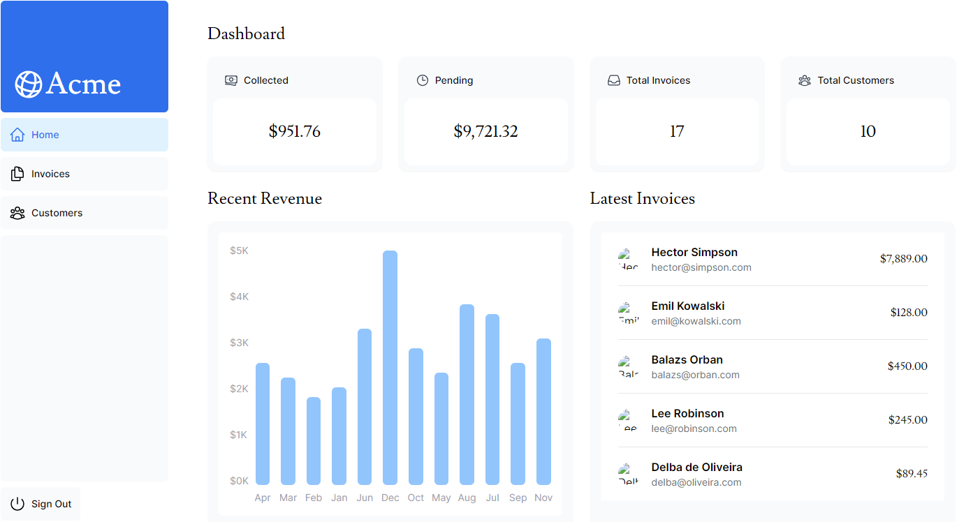Go to the Customers sidebar link
The image size is (980, 522).
pyautogui.click(x=57, y=213)
